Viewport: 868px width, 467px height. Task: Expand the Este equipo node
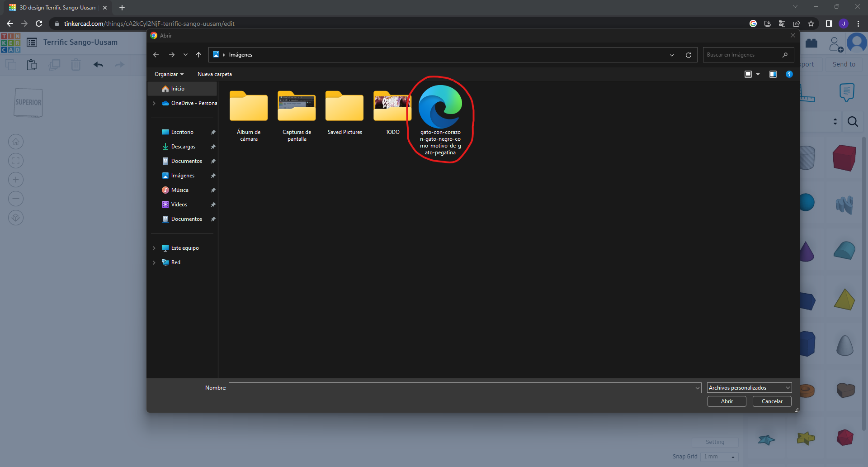(154, 248)
